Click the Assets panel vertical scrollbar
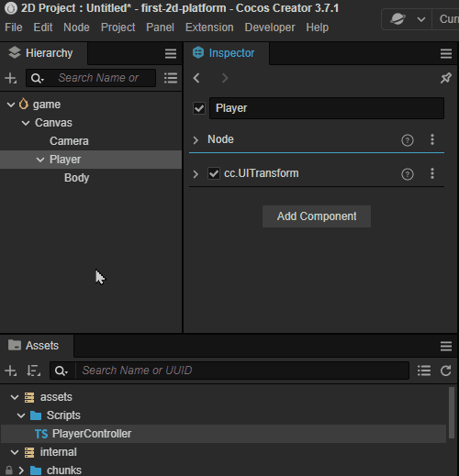This screenshot has height=476, width=459. click(452, 413)
